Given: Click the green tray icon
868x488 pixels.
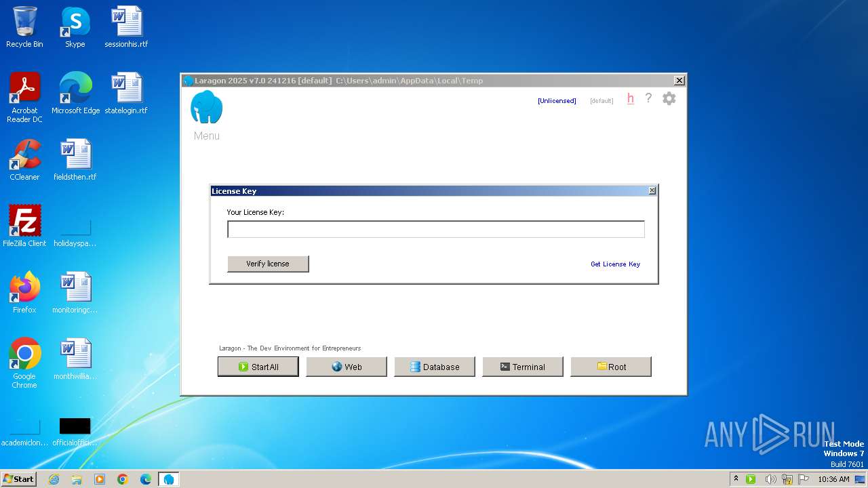Looking at the screenshot, I should click(751, 479).
